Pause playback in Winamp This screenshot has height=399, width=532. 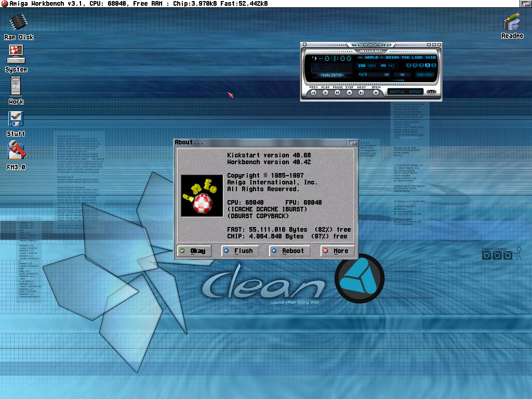337,92
